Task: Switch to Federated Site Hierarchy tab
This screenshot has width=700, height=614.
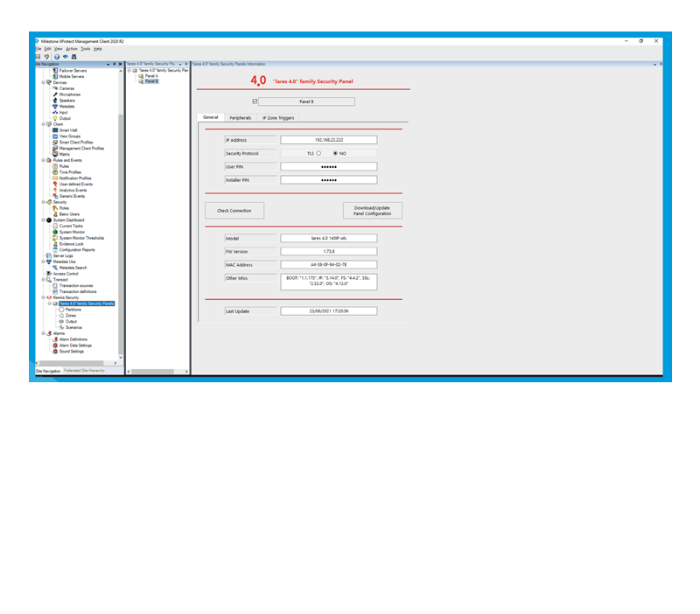Action: 84,370
